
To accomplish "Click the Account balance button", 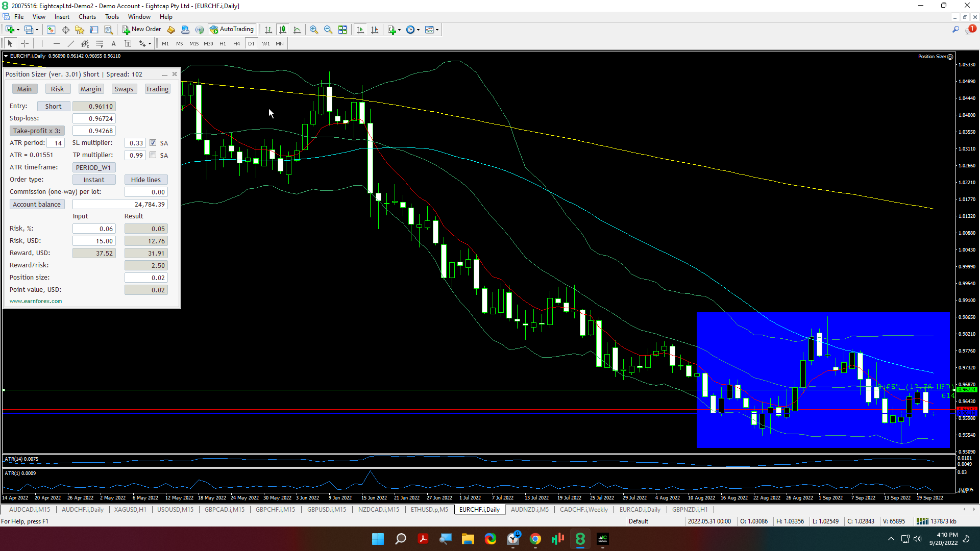I will click(x=37, y=204).
